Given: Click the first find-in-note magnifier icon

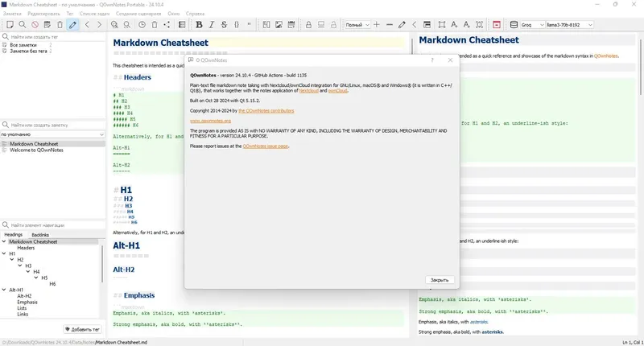Looking at the screenshot, I should click(x=114, y=25).
